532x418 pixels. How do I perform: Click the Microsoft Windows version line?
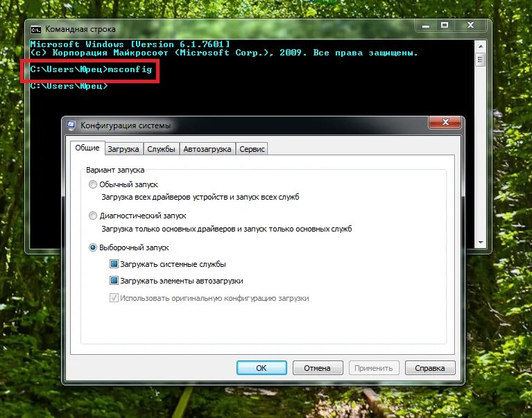(x=130, y=44)
